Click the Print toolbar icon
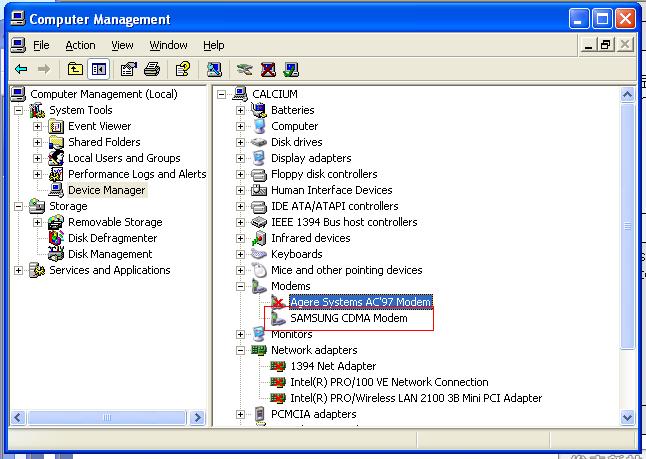 tap(152, 69)
